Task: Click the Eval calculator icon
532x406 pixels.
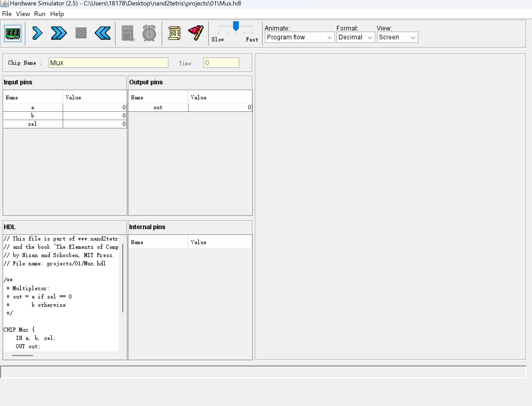Action: [x=128, y=33]
